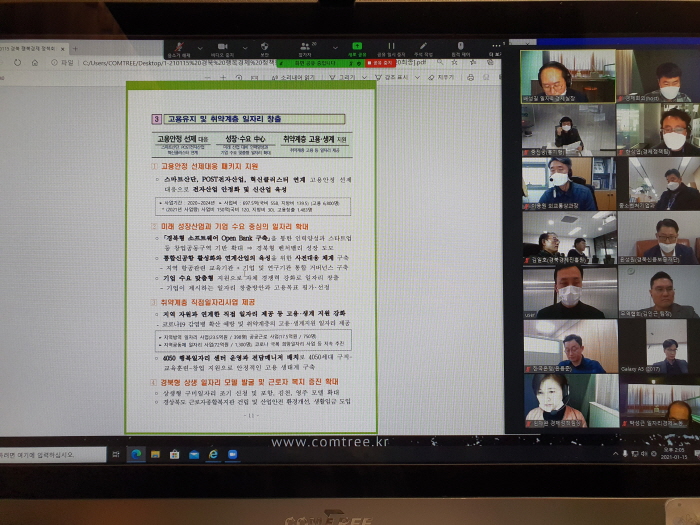Viewport: 700px width, 525px height.
Task: Click the heading '취약계층 직접일자리사업 제공'
Action: tap(208, 302)
